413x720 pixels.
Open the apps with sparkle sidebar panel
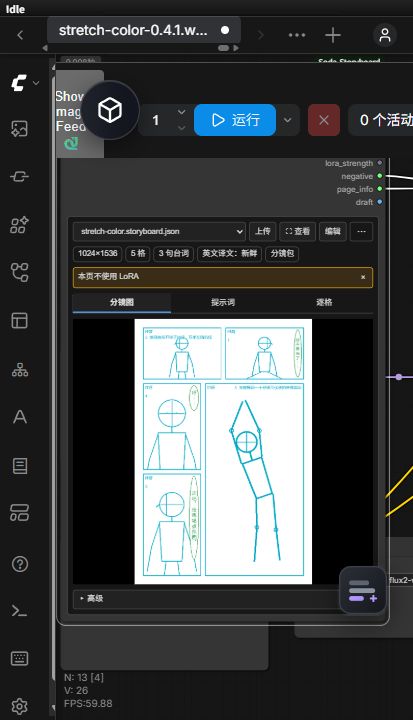pos(19,225)
